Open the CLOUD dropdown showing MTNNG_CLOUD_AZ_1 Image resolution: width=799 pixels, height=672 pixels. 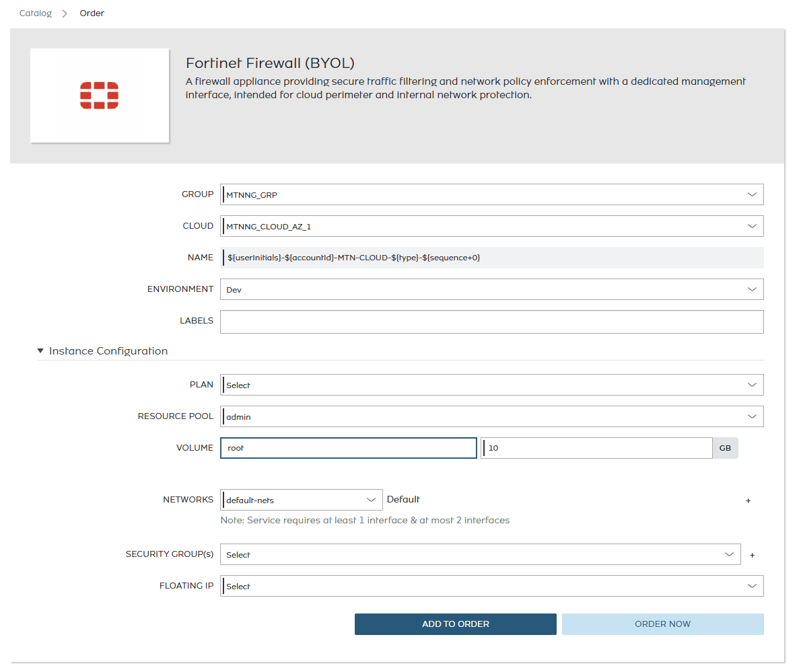[x=492, y=226]
